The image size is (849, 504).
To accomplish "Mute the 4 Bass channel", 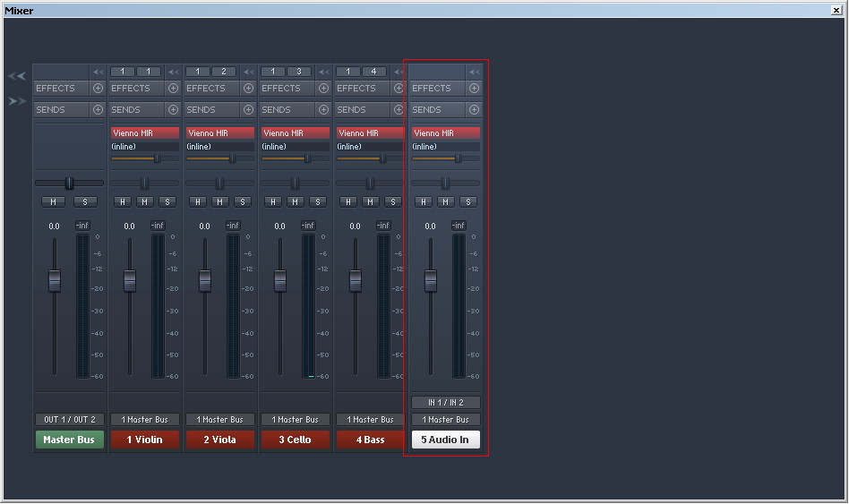I will pos(371,202).
